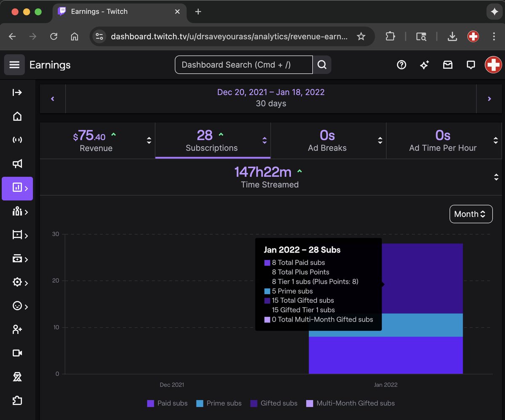
Task: Expand the Analytics sidebar chevron
Action: 27,188
